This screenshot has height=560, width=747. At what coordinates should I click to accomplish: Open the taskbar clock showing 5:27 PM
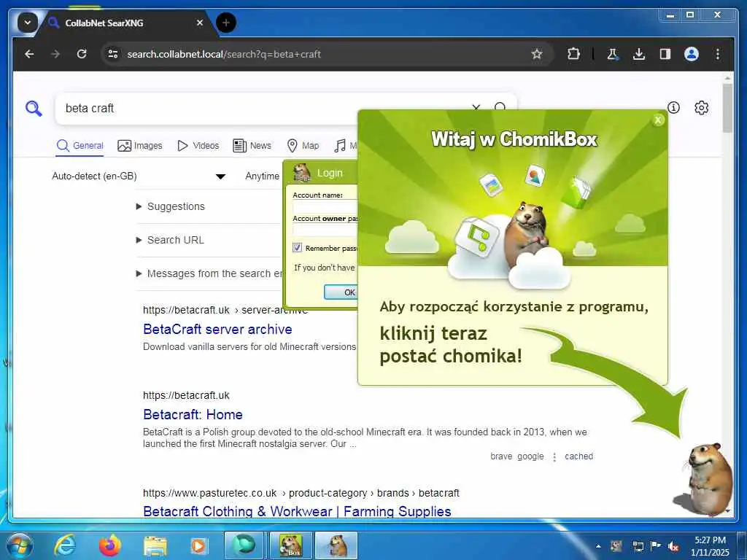(x=710, y=546)
